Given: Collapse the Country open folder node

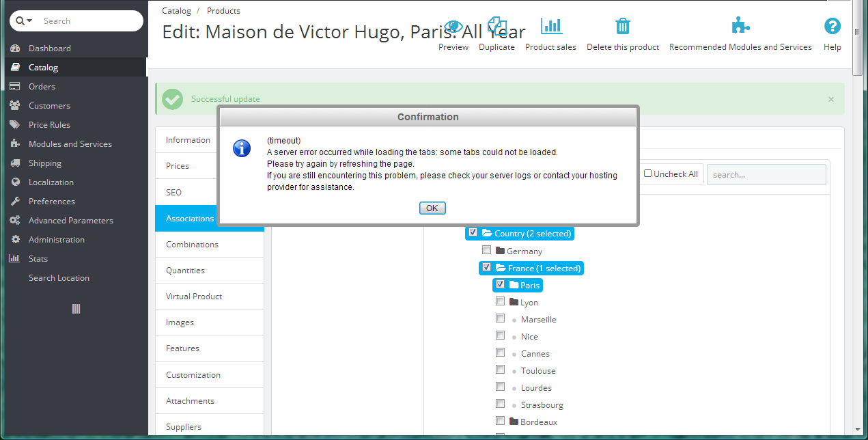Looking at the screenshot, I should tap(487, 234).
